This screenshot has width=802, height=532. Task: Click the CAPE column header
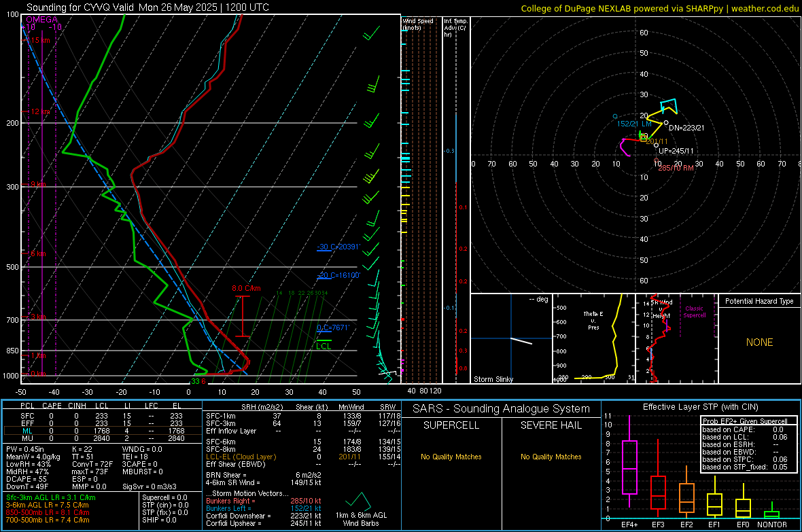tap(52, 406)
